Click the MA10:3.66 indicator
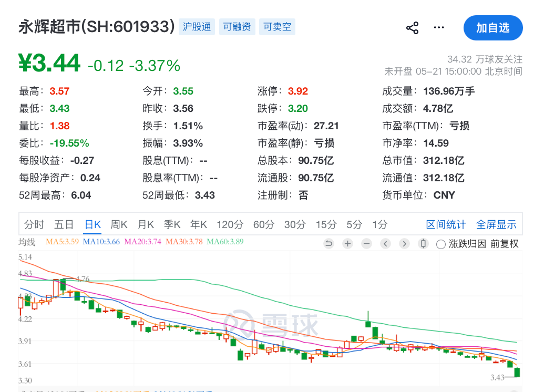Image resolution: width=534 pixels, height=392 pixels. (101, 242)
